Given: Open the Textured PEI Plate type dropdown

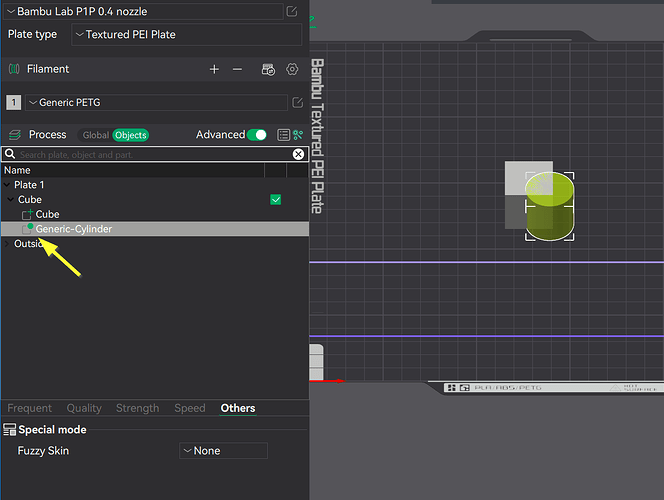Looking at the screenshot, I should click(187, 35).
